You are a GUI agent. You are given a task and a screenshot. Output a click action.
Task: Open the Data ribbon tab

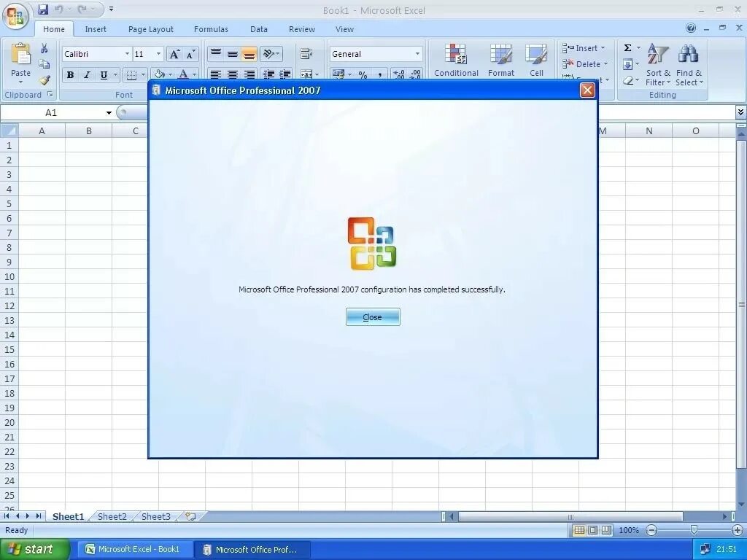click(259, 29)
